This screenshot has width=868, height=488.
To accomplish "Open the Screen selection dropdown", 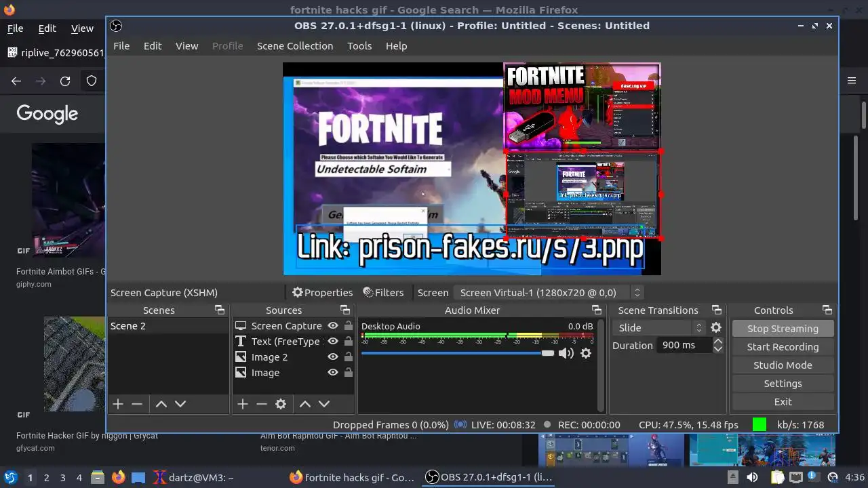I will [x=548, y=293].
